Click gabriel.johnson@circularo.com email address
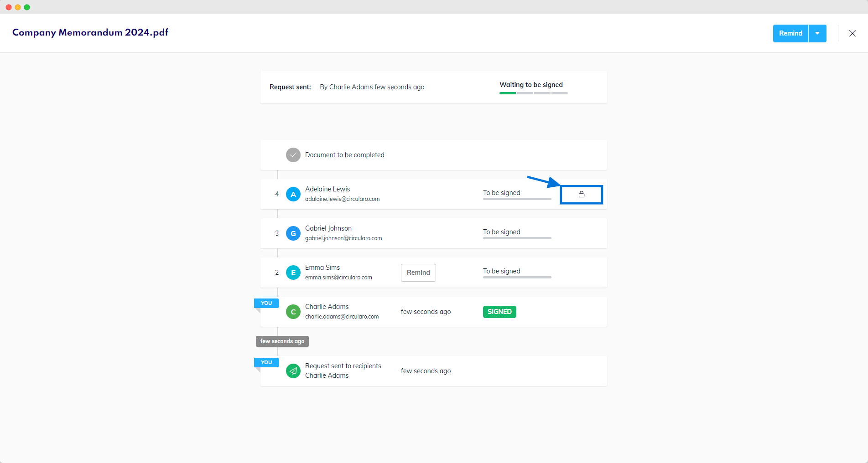 [x=343, y=238]
